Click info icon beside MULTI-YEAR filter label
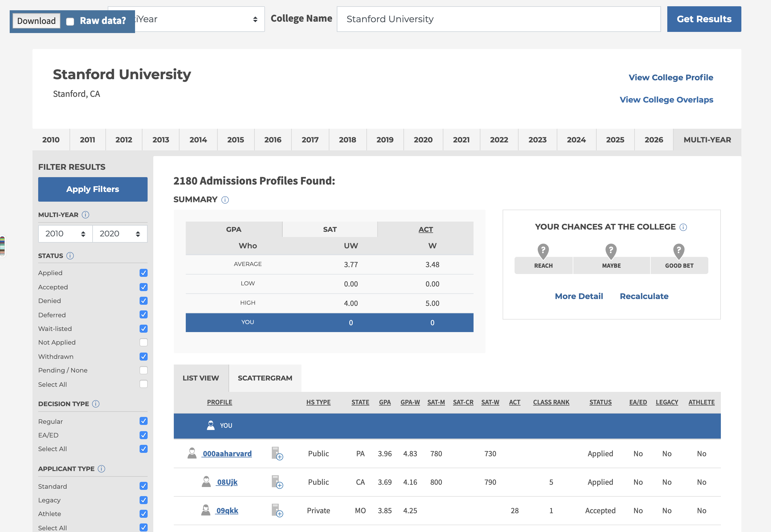The width and height of the screenshot is (771, 532). 85,215
